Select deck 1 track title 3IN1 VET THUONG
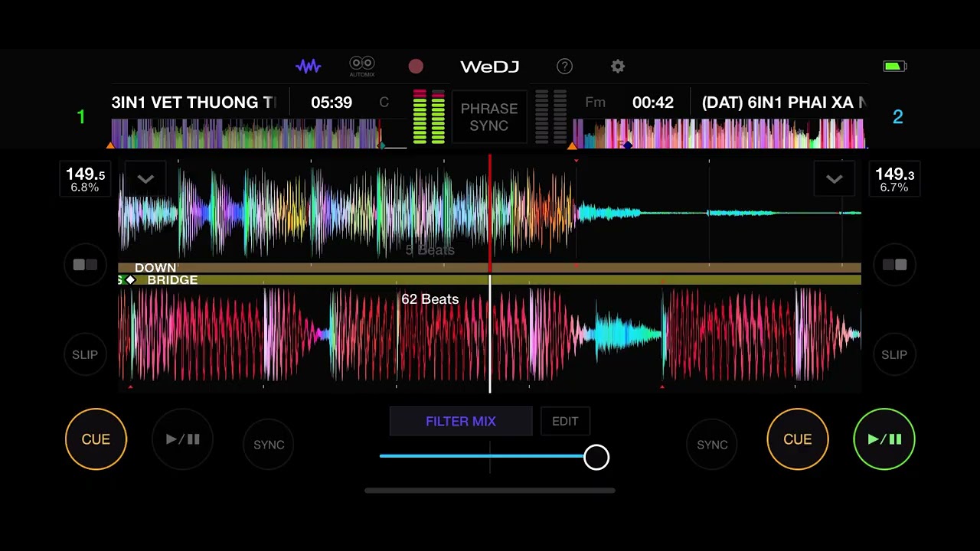Screen dimensions: 980x551 (194, 103)
